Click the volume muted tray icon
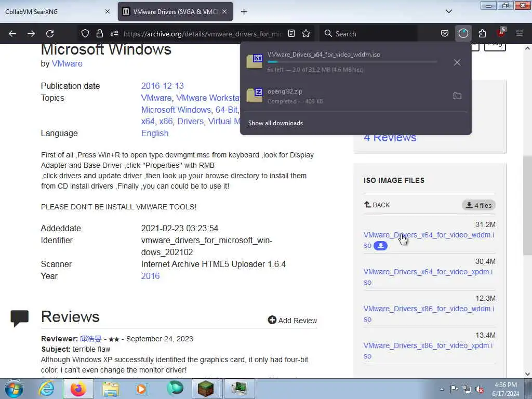 480,390
